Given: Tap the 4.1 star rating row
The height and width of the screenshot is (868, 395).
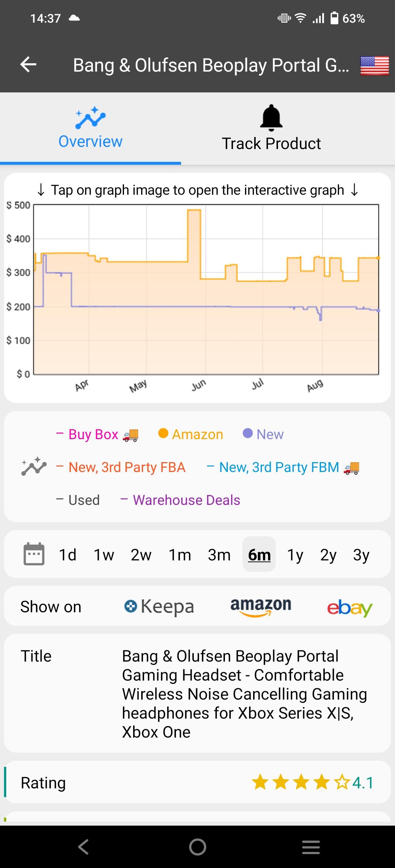Looking at the screenshot, I should 197,783.
